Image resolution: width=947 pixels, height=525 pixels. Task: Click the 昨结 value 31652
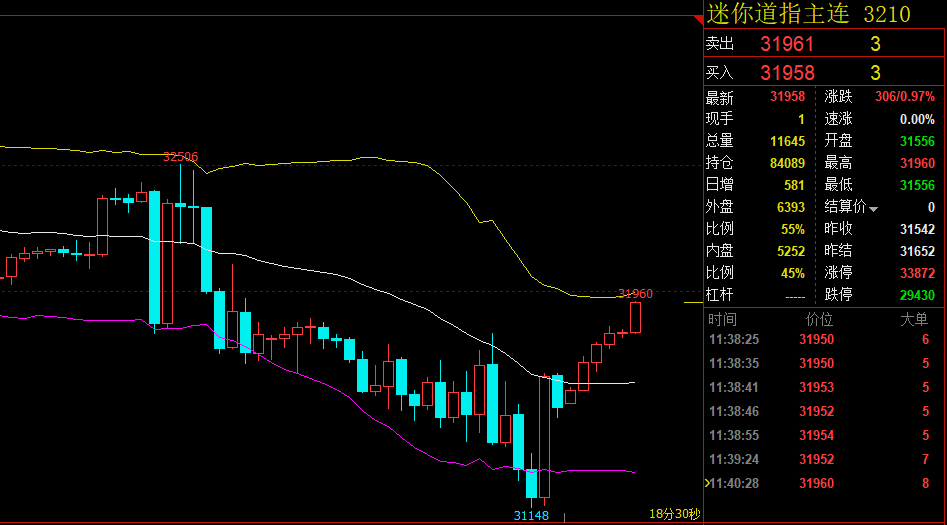(x=917, y=251)
